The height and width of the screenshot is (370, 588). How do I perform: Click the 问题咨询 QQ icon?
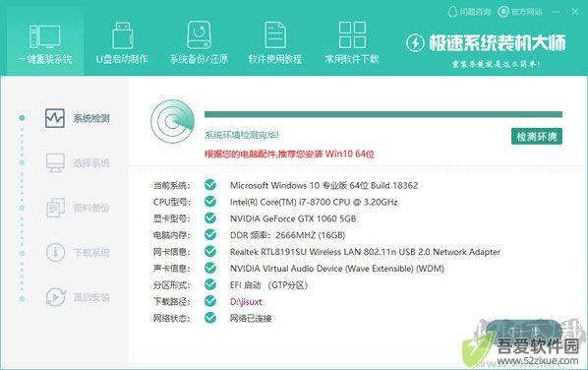[452, 12]
